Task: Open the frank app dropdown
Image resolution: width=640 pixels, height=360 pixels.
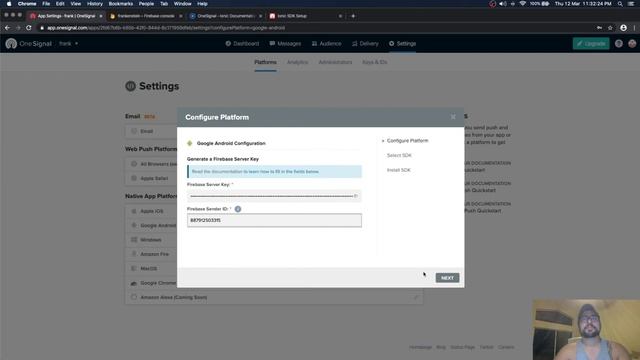Action: tap(69, 44)
